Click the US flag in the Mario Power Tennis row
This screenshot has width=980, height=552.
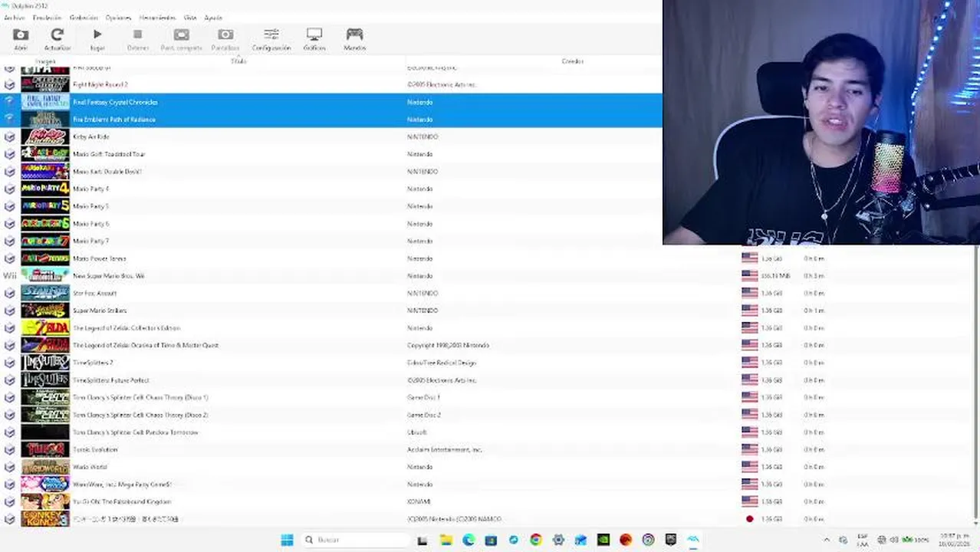(749, 258)
